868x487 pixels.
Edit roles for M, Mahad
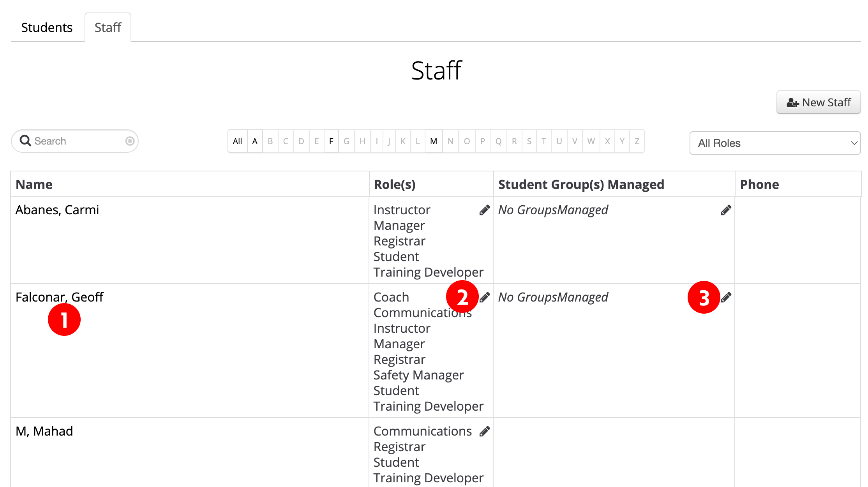(x=484, y=432)
